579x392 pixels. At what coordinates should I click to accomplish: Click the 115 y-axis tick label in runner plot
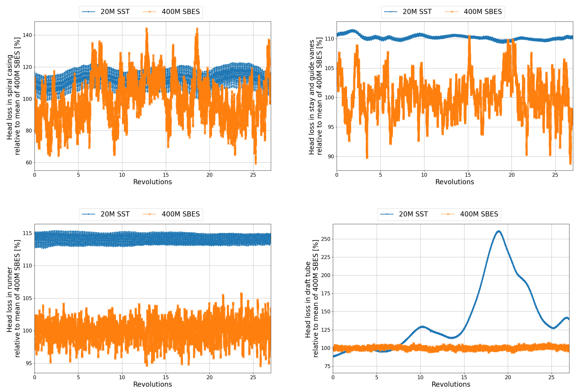[x=27, y=233]
